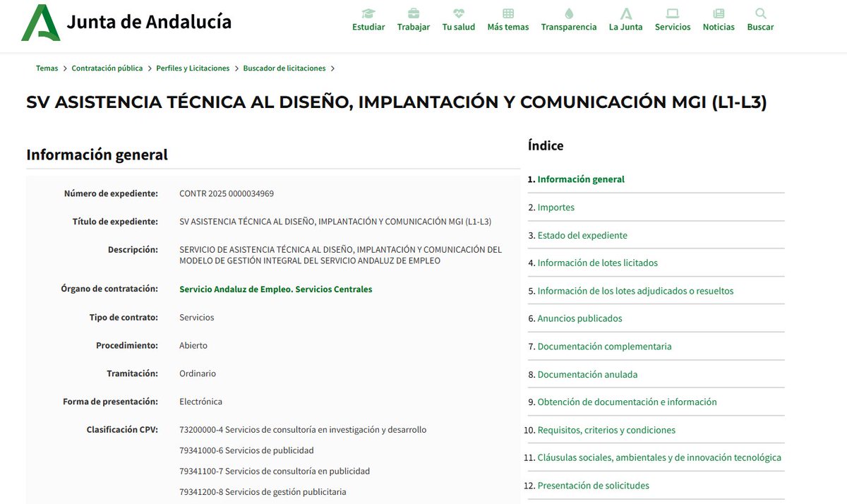Open Más temas grid icon
The image size is (847, 504).
pos(508,13)
